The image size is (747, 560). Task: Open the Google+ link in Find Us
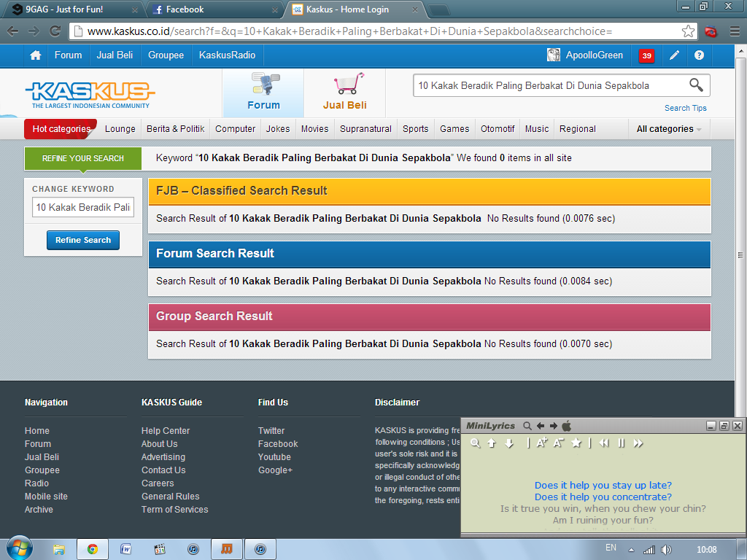pos(275,470)
